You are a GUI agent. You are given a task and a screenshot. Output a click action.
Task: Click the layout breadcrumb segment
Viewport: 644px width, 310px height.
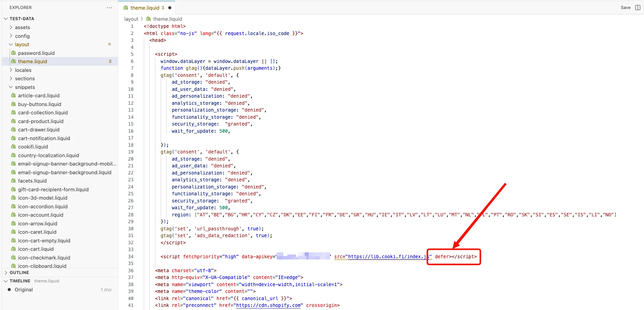tap(131, 19)
